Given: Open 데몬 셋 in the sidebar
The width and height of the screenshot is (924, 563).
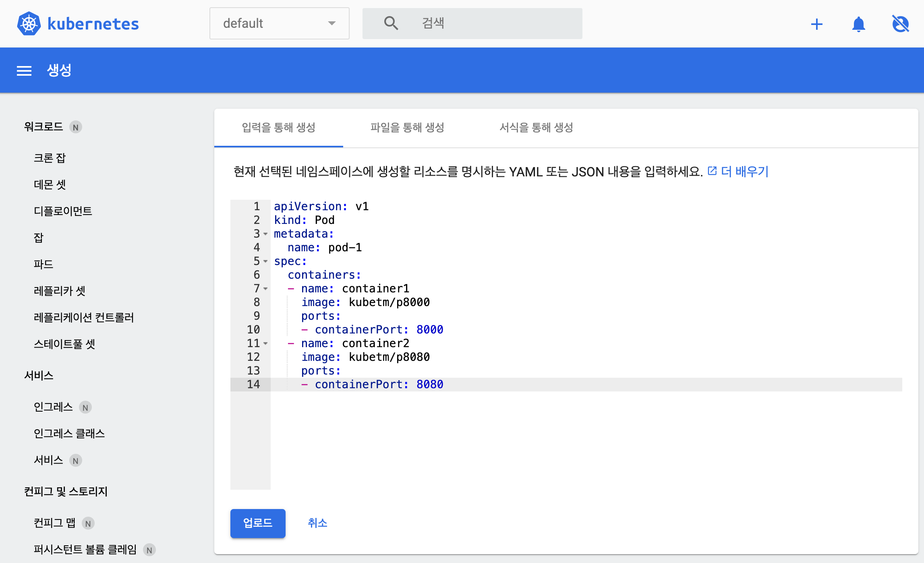Looking at the screenshot, I should tap(50, 184).
